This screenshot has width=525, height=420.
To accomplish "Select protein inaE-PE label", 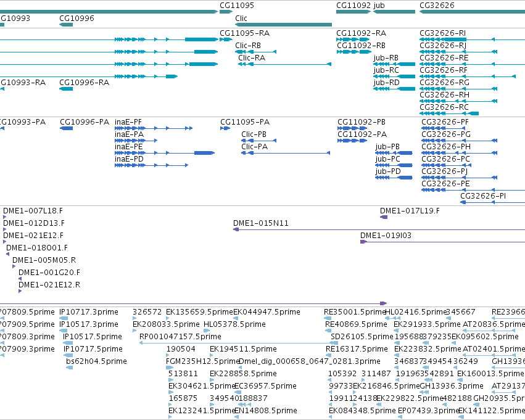I will coord(129,147).
